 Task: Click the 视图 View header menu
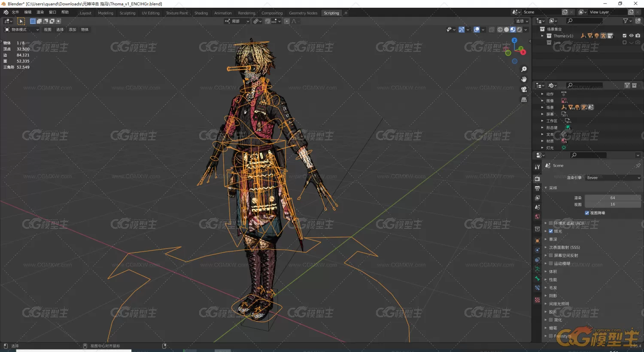tap(48, 30)
